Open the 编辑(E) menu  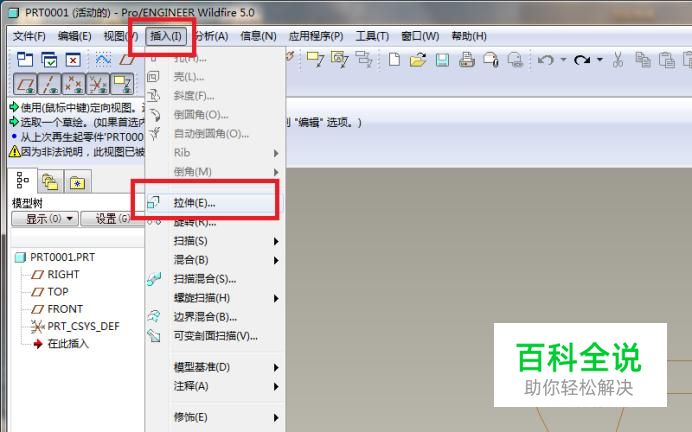(75, 36)
